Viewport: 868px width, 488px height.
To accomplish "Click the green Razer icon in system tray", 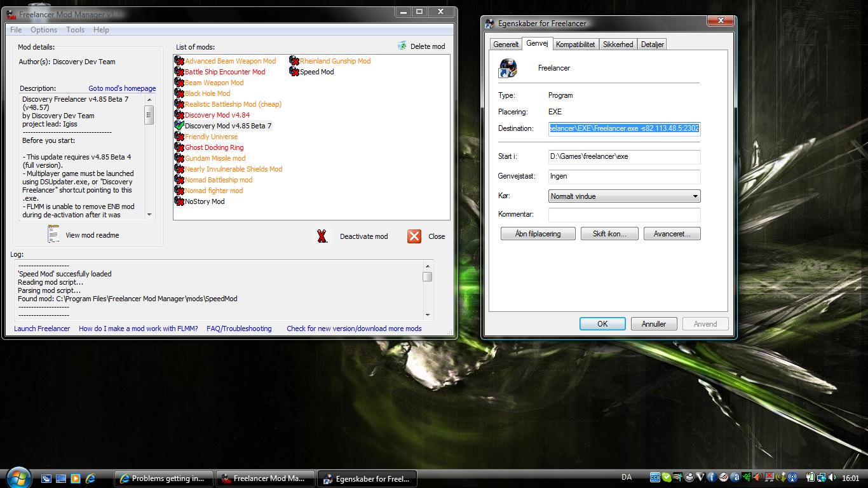I will (x=746, y=477).
